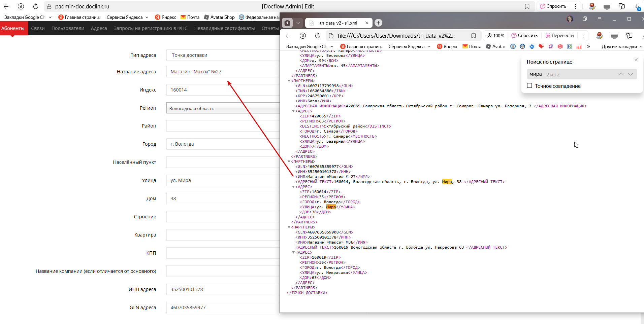Collapse АДРЕС node containing ZIP 160014
This screenshot has height=324, width=644.
[293, 187]
